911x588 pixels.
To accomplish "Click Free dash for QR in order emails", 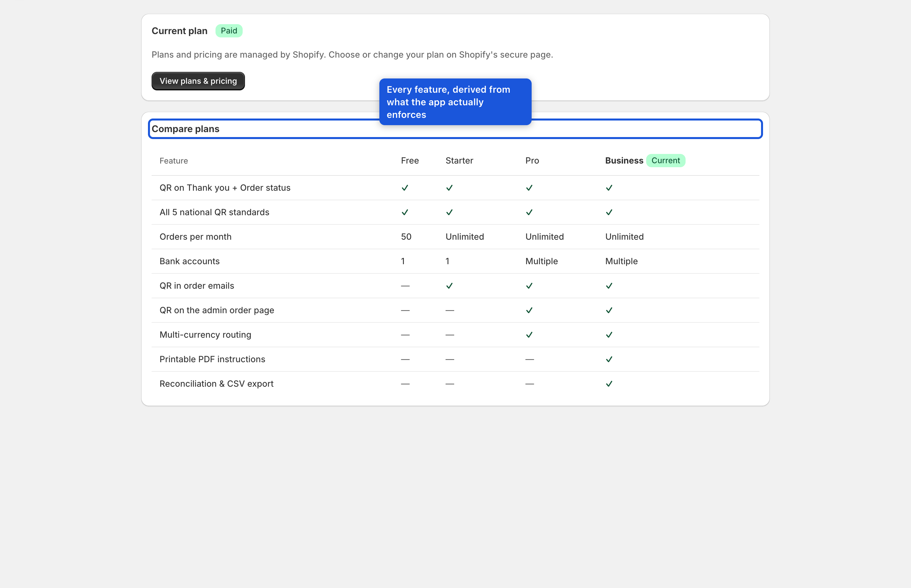I will click(405, 286).
